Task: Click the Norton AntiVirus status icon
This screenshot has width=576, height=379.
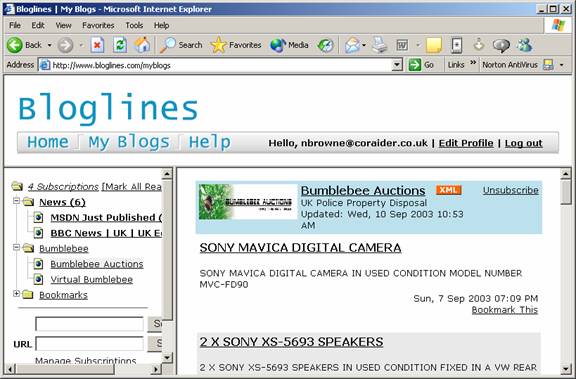Action: [548, 65]
